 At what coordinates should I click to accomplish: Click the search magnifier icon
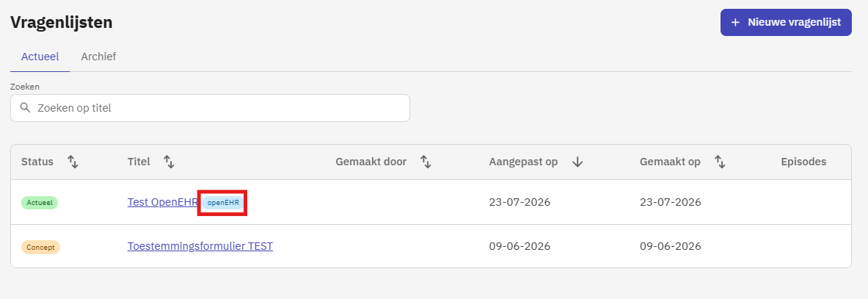click(x=25, y=107)
